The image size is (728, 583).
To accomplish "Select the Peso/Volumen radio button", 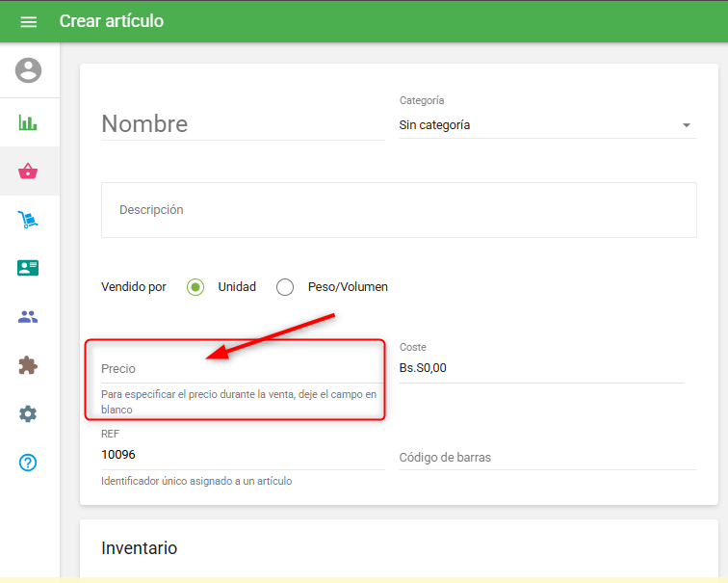I will [285, 287].
